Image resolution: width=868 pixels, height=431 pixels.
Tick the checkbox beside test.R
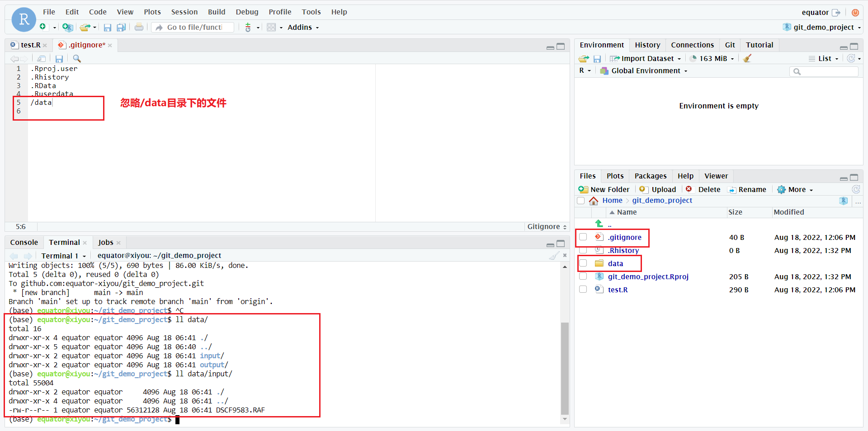coord(583,290)
